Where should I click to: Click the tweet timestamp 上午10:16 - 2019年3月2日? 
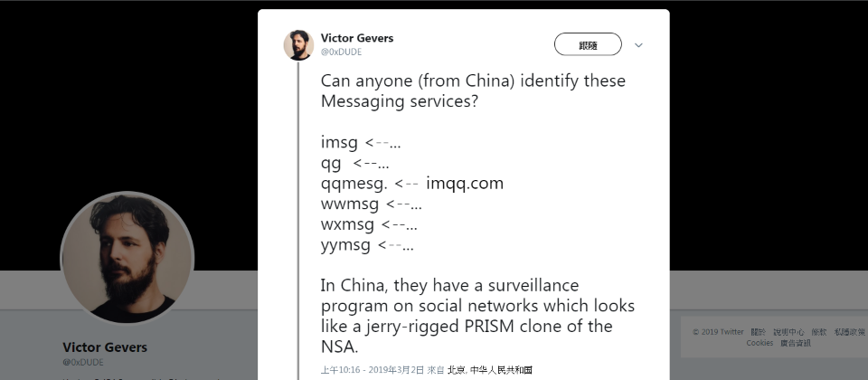coord(372,370)
